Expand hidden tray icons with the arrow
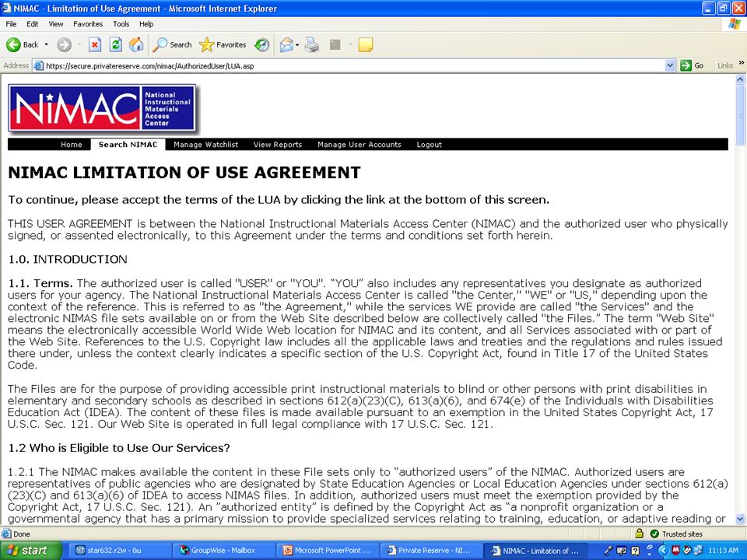747x560 pixels. [x=662, y=551]
